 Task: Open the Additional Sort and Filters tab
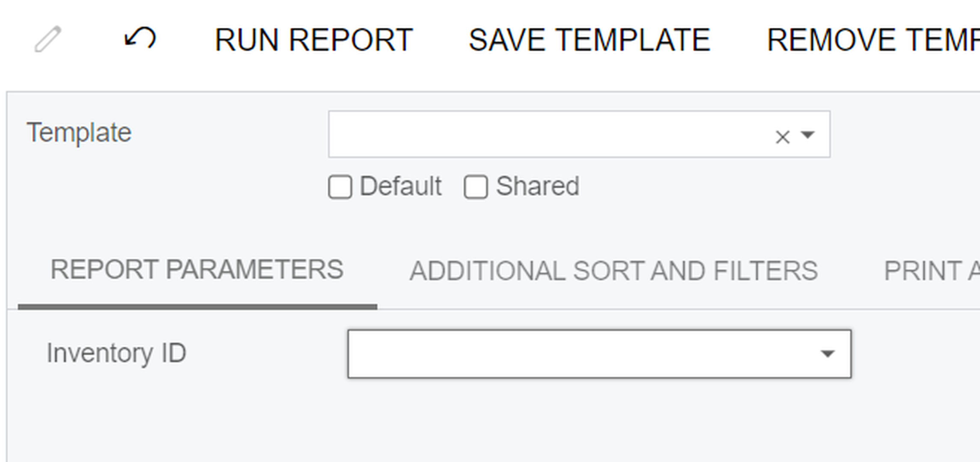614,271
